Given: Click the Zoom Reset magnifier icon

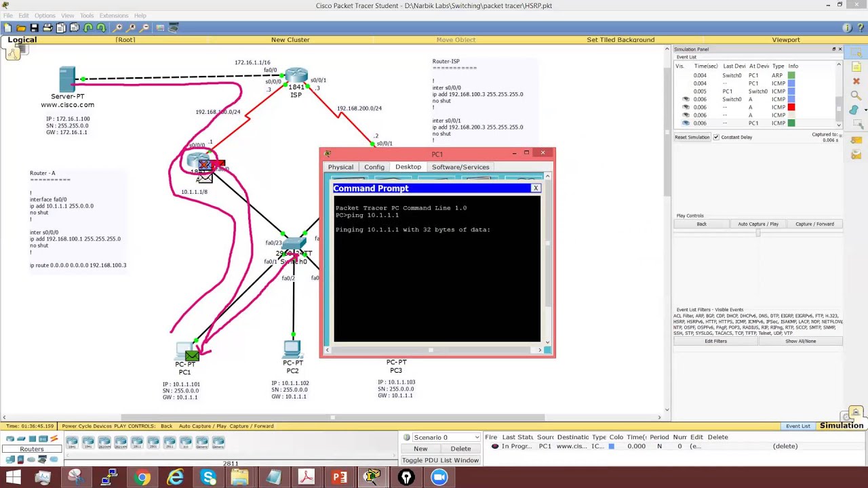Looking at the screenshot, I should click(132, 28).
